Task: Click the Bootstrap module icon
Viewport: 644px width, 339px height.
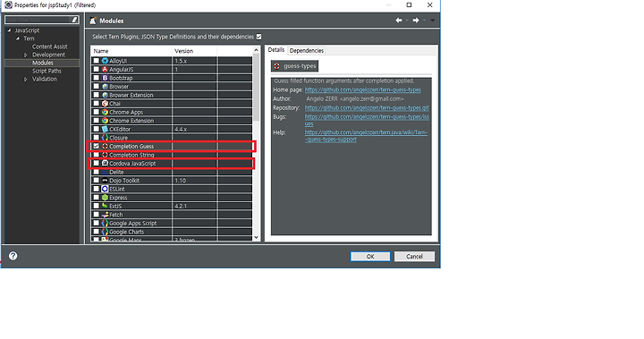Action: [x=105, y=78]
